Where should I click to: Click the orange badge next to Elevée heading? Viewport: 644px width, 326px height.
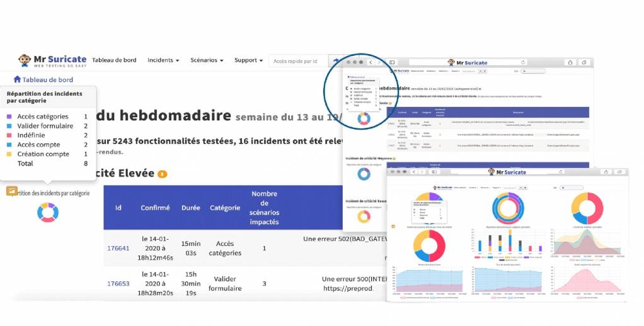pyautogui.click(x=163, y=174)
